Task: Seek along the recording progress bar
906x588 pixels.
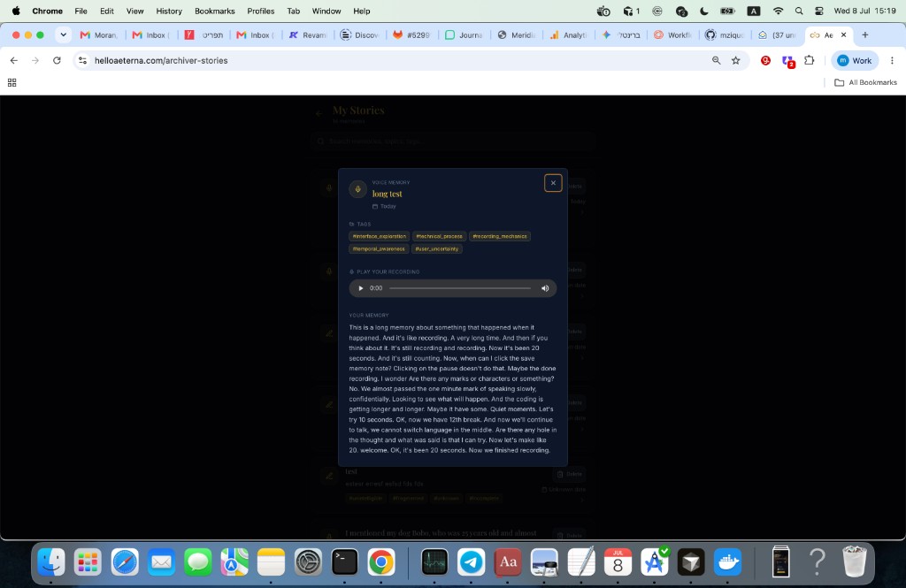Action: pos(460,288)
